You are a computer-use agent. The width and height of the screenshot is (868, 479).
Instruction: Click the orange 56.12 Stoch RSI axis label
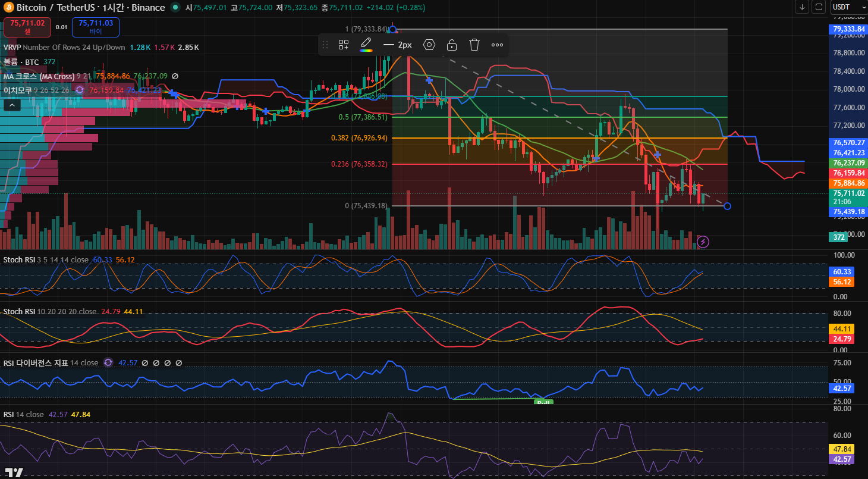point(841,281)
